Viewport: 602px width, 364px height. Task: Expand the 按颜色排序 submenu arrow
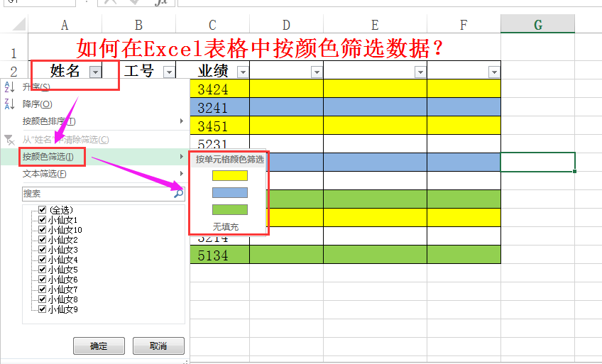coord(182,121)
